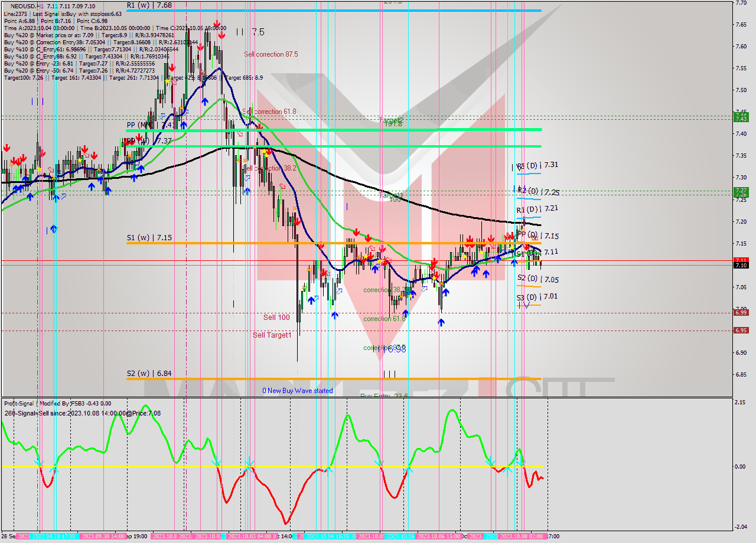Click the red 6.99 price tag on axis
This screenshot has width=756, height=543.
click(x=741, y=312)
